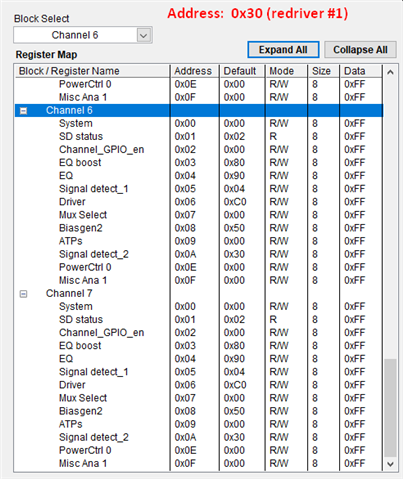The image size is (403, 479).
Task: Click the vertical scrollbar thumb
Action: pyautogui.click(x=390, y=408)
